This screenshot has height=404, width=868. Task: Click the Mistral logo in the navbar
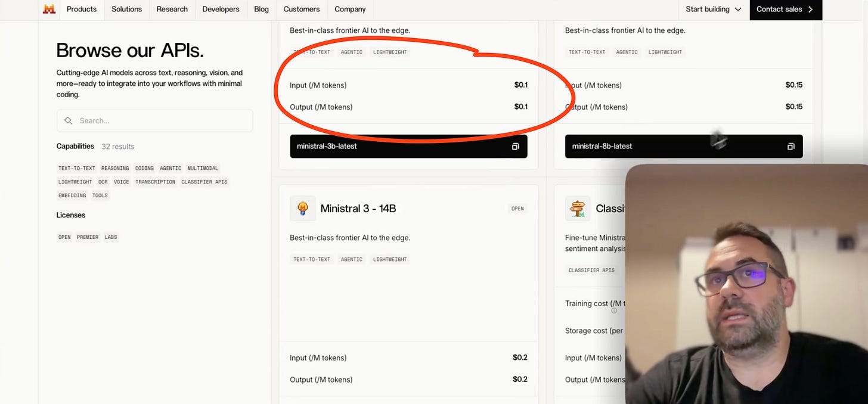[x=49, y=9]
